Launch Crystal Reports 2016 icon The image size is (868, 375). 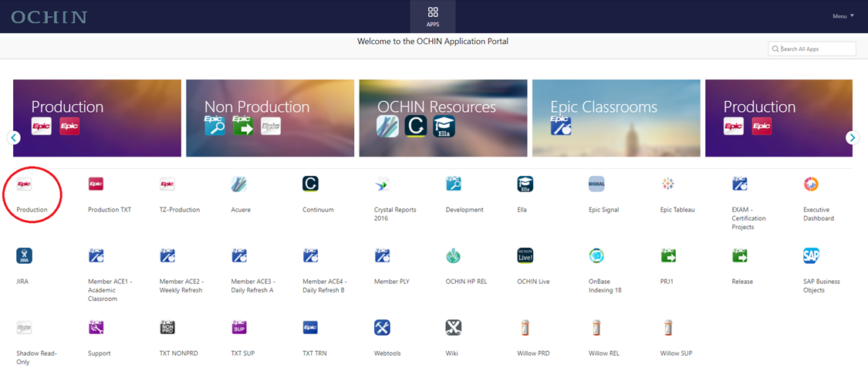click(x=382, y=184)
